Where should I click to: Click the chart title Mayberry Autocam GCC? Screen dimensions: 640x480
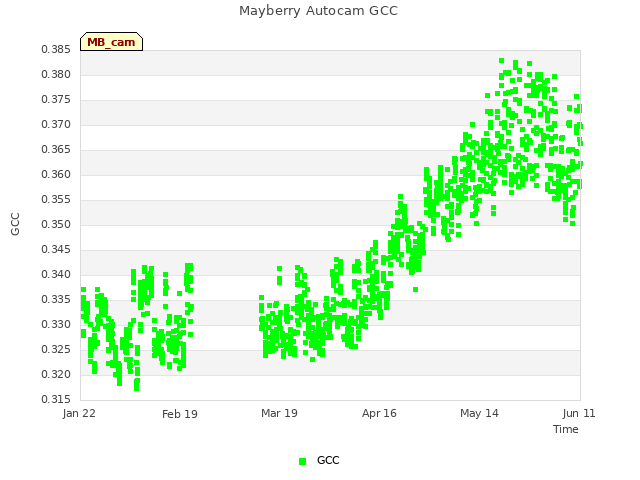pyautogui.click(x=318, y=11)
